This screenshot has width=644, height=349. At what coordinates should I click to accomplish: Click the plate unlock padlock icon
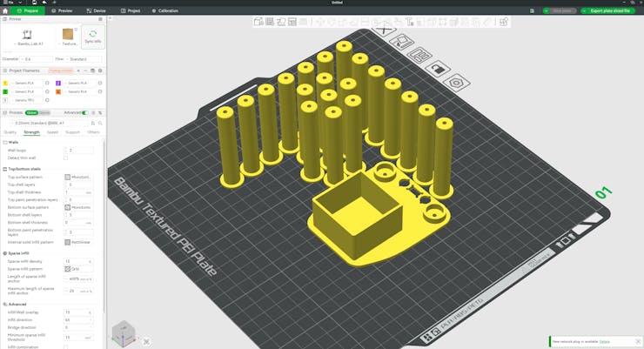pos(438,69)
